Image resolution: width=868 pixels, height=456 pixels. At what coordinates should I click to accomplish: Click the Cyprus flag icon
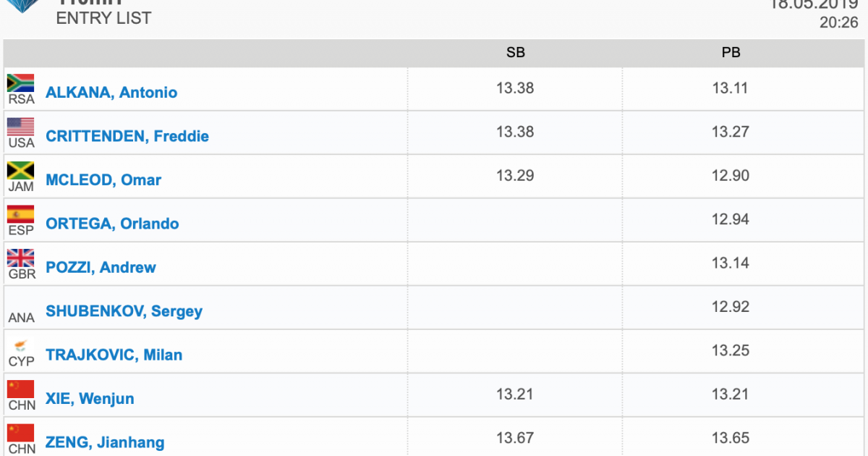(x=21, y=345)
